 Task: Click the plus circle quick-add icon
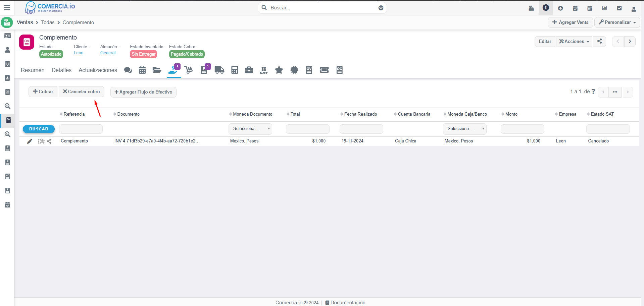point(560,8)
